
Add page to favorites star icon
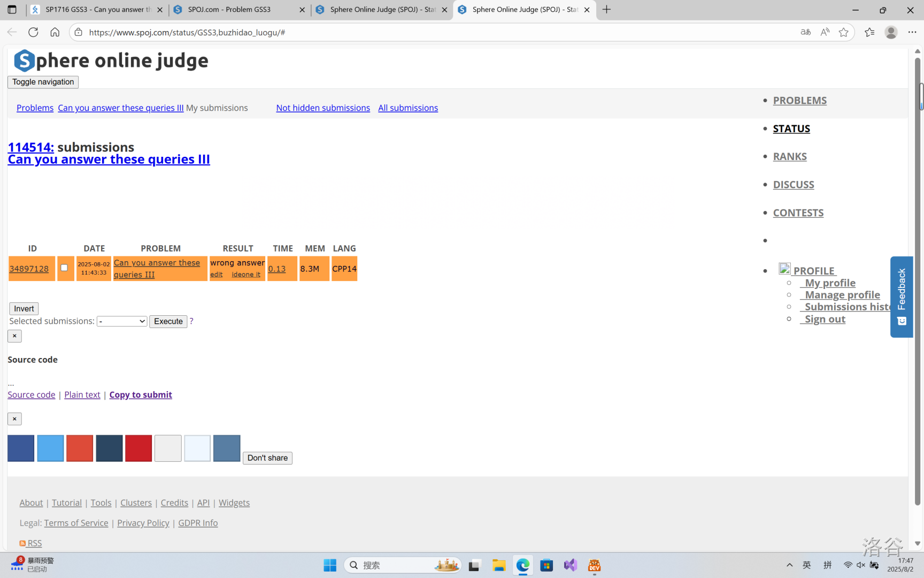[844, 32]
